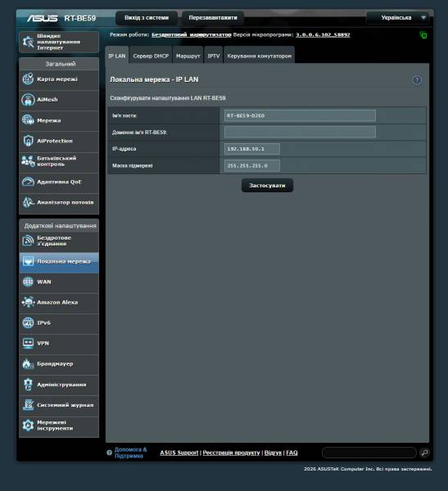Switch to the IP LAN tab
448x491 pixels.
coord(116,56)
